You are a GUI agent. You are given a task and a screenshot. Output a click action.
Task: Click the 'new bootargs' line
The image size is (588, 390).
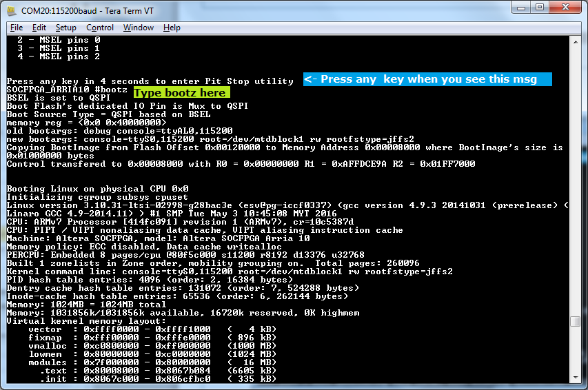(210, 139)
